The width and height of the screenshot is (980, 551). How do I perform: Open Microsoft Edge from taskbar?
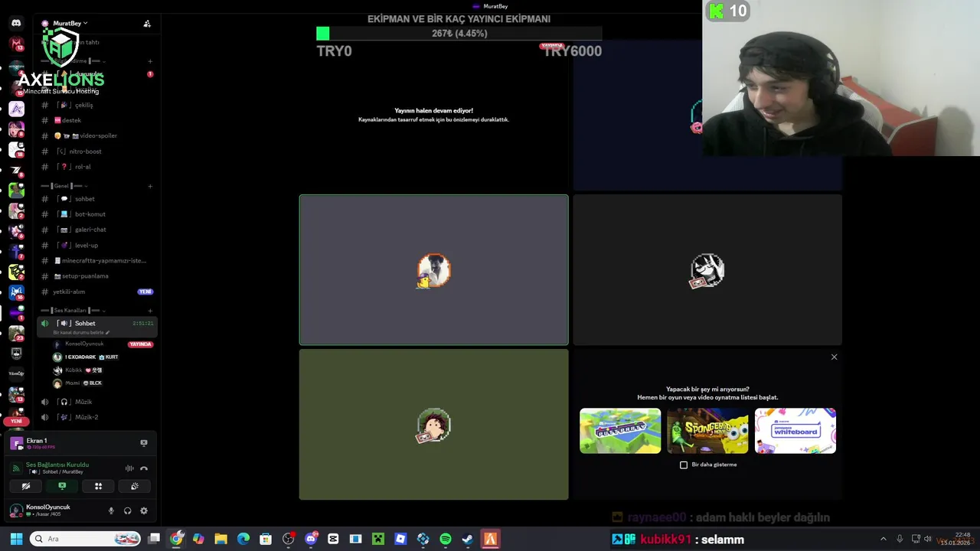tap(243, 539)
